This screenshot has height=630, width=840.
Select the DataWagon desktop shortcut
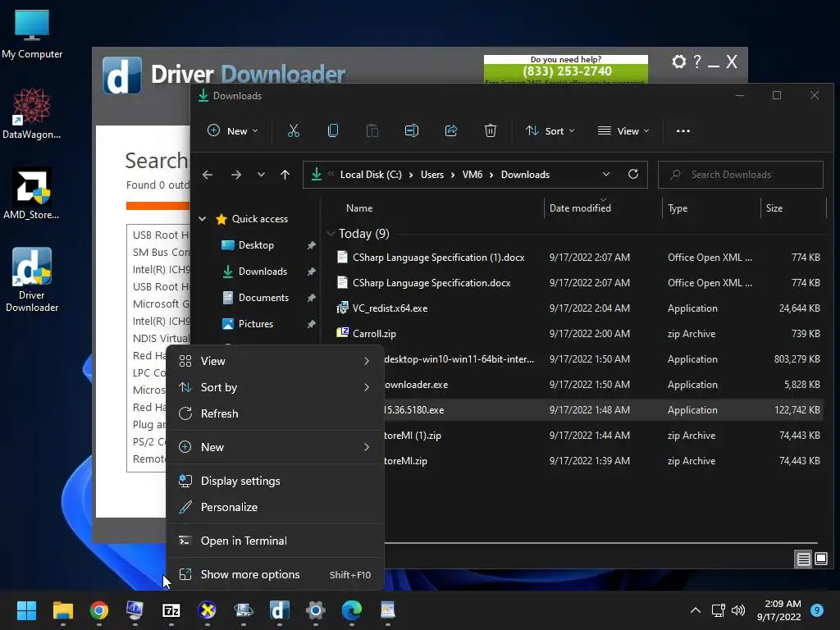32,113
